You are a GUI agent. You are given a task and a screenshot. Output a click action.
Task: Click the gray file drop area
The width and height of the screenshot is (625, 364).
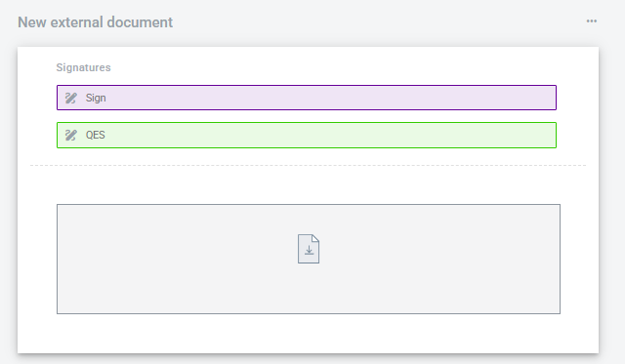tap(309, 259)
